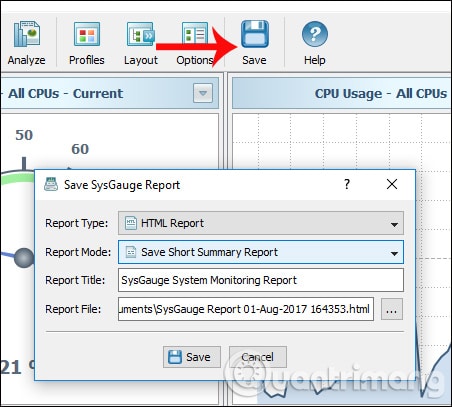
Task: Click the CPU gauge needle knob
Action: click(24, 258)
